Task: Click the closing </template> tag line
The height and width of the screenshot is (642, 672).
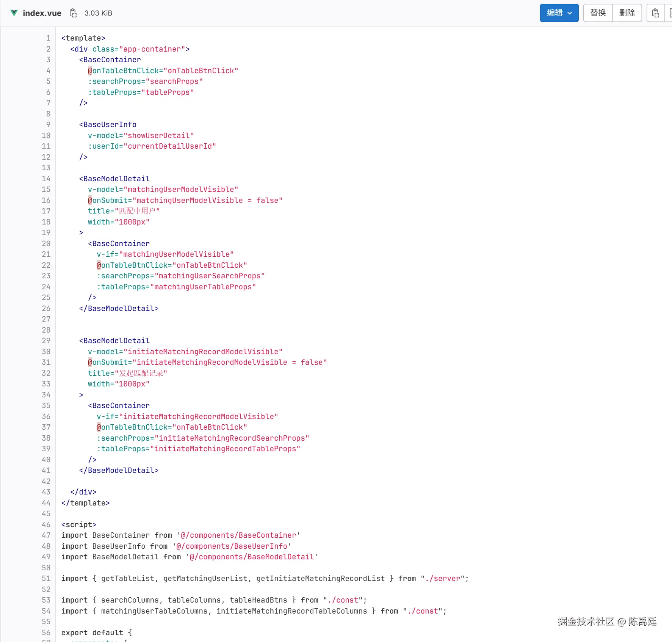Action: coord(86,503)
